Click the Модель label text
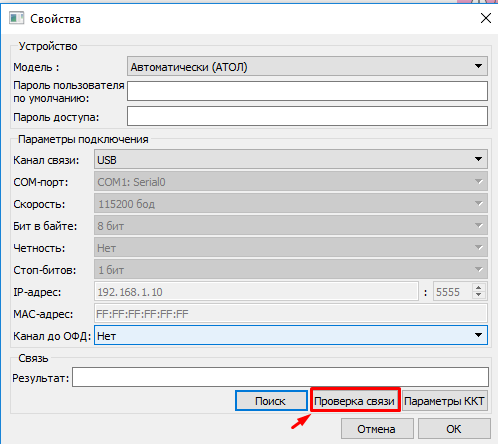This screenshot has height=444, width=498. [x=36, y=67]
